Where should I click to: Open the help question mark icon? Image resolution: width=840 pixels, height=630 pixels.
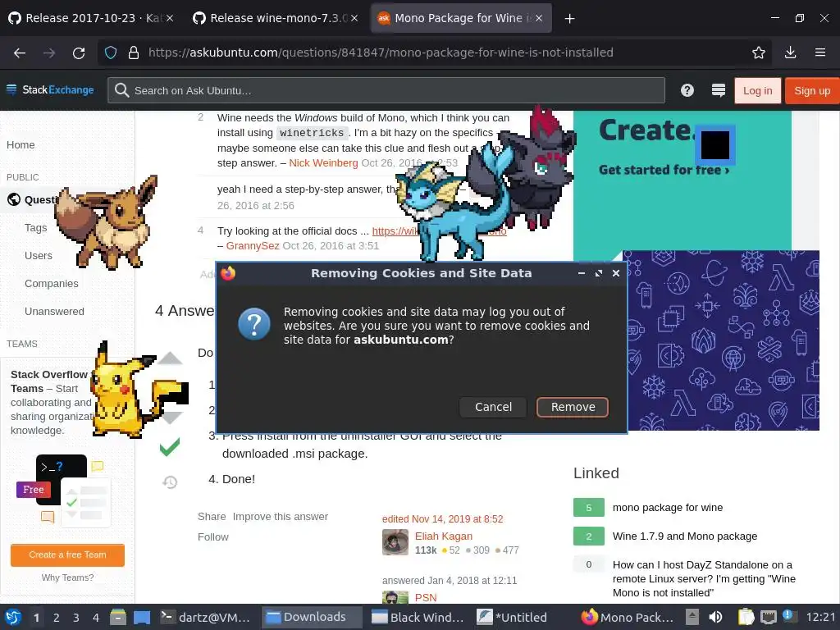687,90
